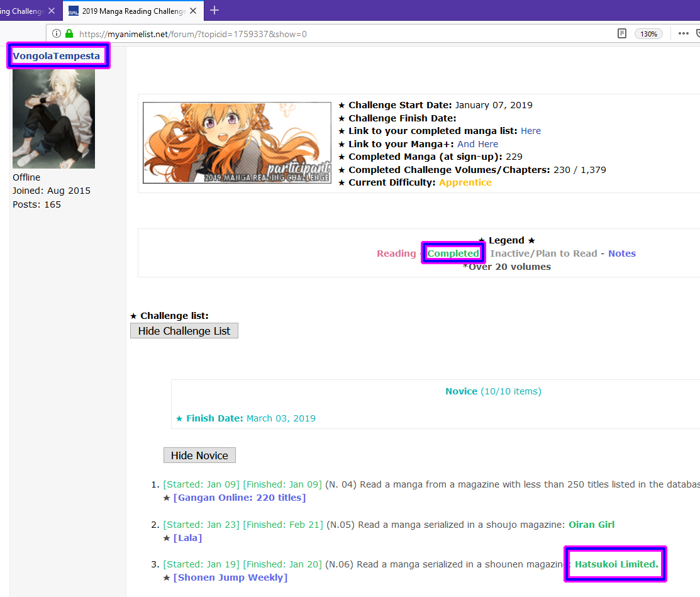Toggle reader view in the address bar

(x=622, y=34)
